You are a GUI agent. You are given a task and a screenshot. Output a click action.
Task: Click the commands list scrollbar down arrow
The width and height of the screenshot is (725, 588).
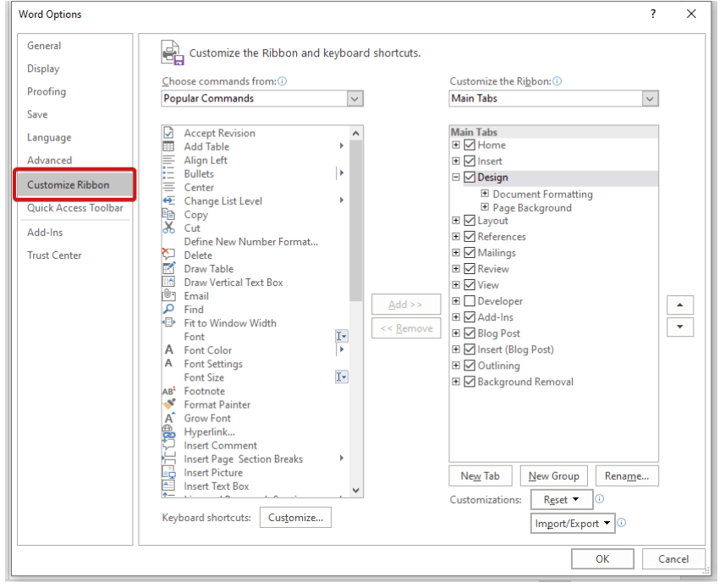(355, 491)
